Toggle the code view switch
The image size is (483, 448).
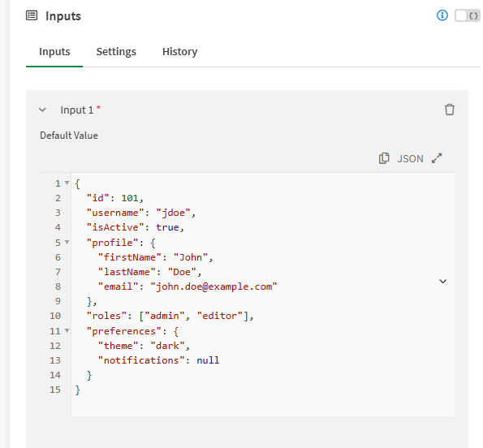(x=468, y=15)
